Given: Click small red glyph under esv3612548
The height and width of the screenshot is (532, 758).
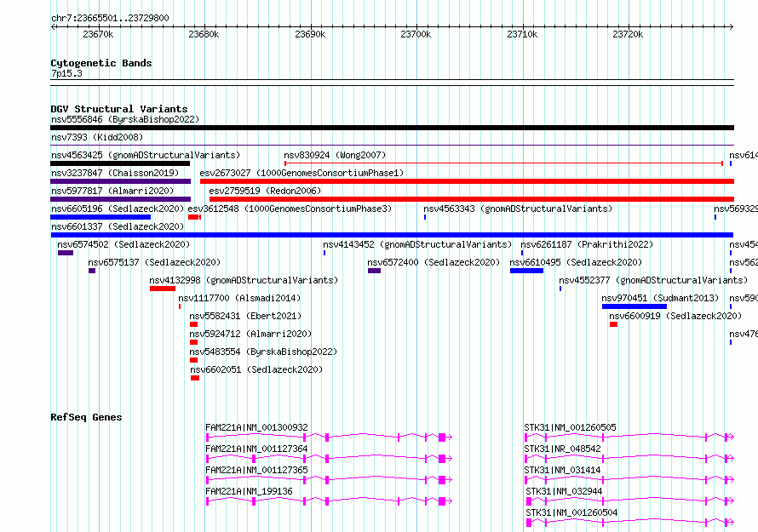Looking at the screenshot, I should (x=194, y=217).
